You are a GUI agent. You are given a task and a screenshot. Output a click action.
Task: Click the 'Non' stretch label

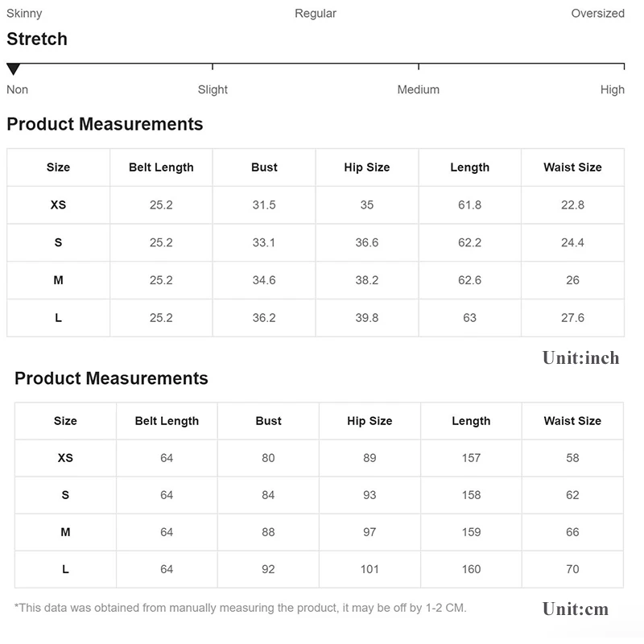[18, 89]
